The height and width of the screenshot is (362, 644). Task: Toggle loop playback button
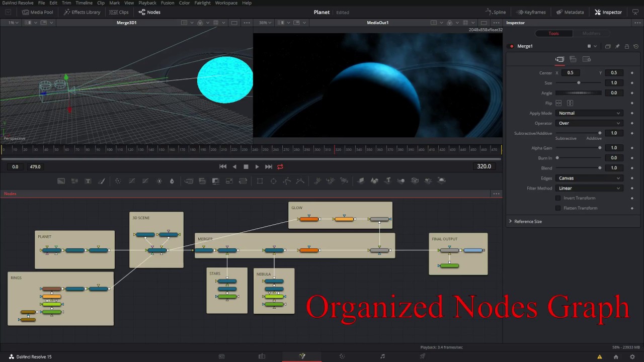click(x=280, y=166)
